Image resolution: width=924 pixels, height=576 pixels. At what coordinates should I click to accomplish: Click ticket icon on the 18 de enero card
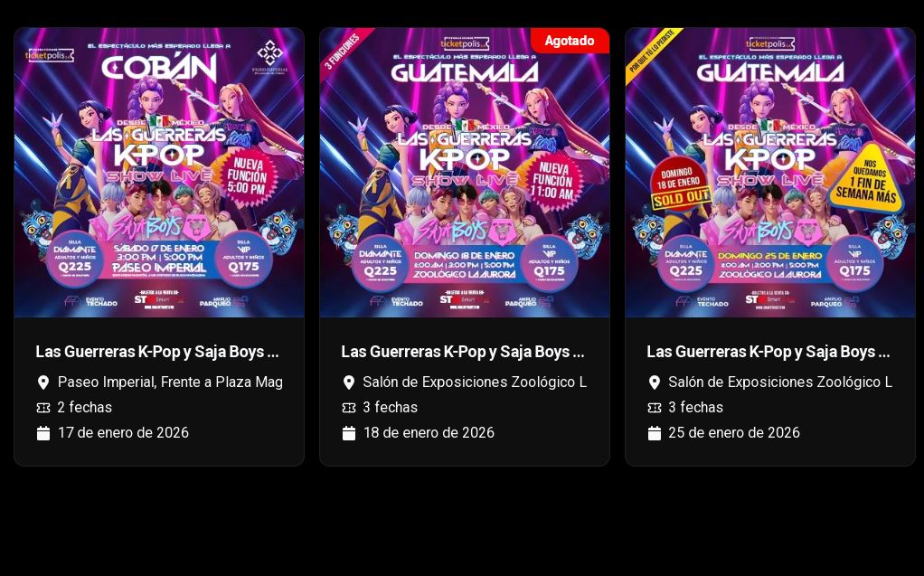click(349, 408)
